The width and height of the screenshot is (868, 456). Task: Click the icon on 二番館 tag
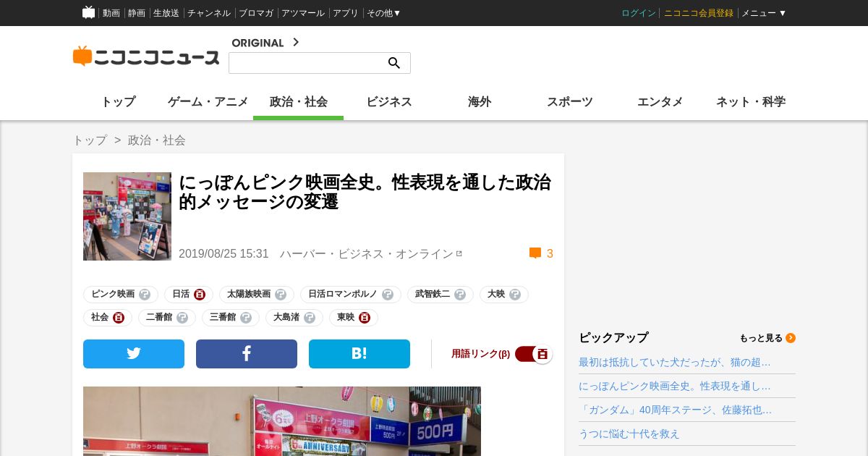[182, 318]
